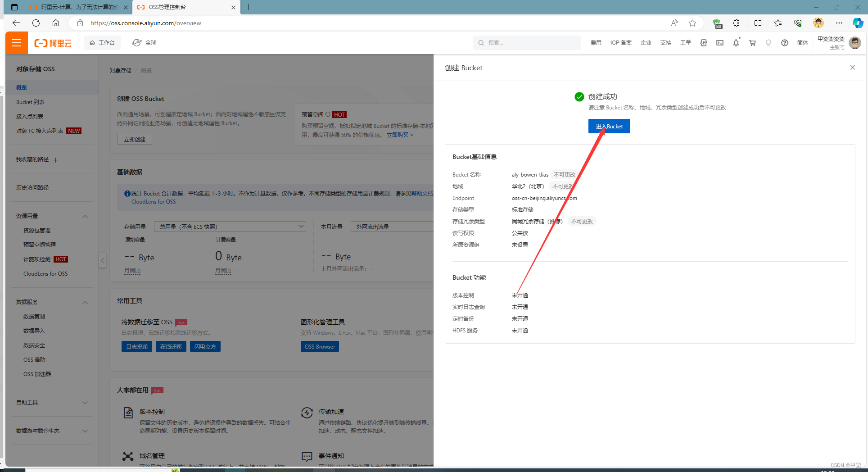Screen dimensions: 868x472
Task: Switch to 阿里云-计算 browser tab
Action: click(79, 7)
